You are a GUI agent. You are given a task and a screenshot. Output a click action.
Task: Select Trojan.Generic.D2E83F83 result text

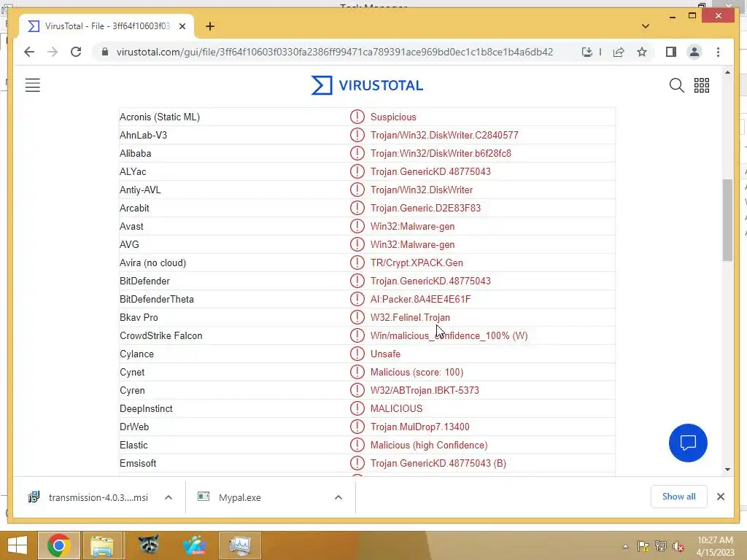pyautogui.click(x=425, y=208)
